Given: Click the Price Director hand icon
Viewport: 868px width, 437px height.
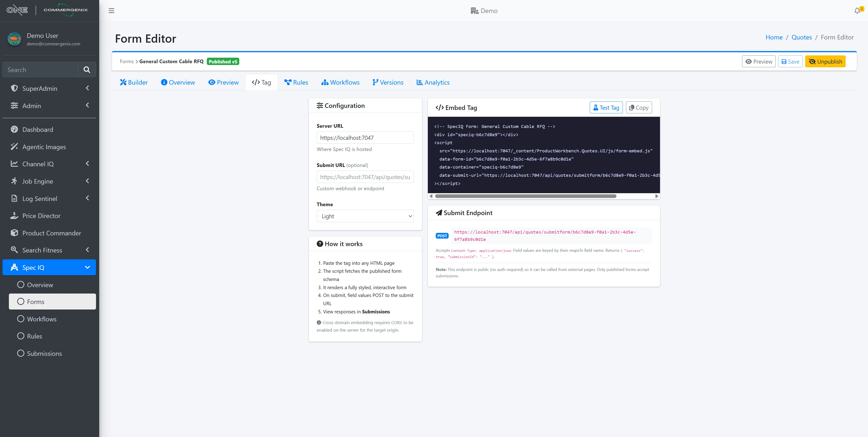Looking at the screenshot, I should [x=14, y=216].
